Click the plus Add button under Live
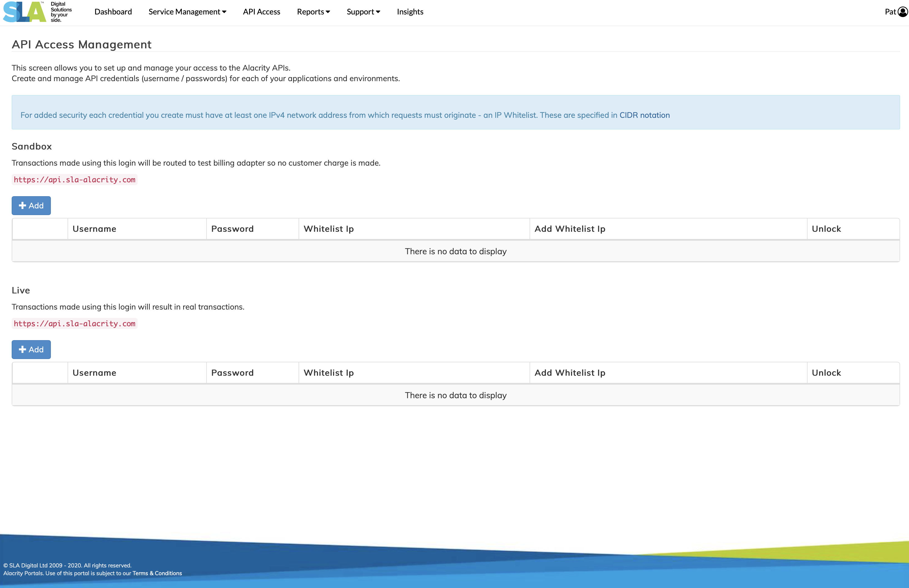This screenshot has height=588, width=909. 31,349
